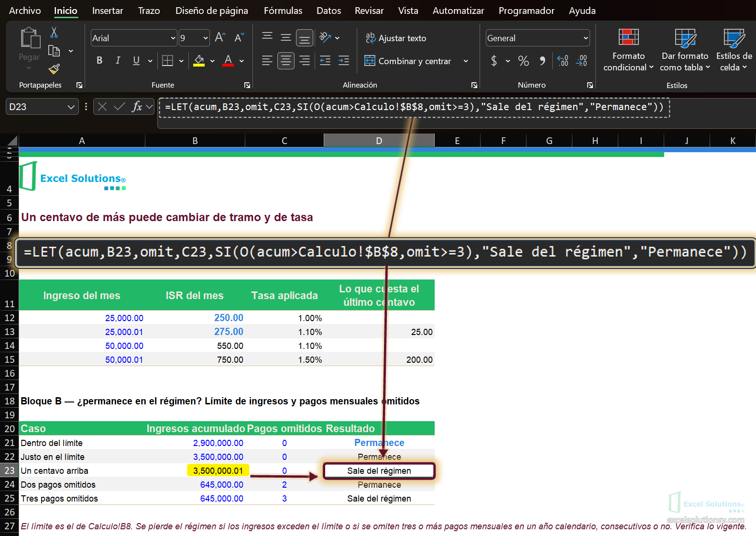
Task: Align text to middle icon
Action: click(286, 37)
